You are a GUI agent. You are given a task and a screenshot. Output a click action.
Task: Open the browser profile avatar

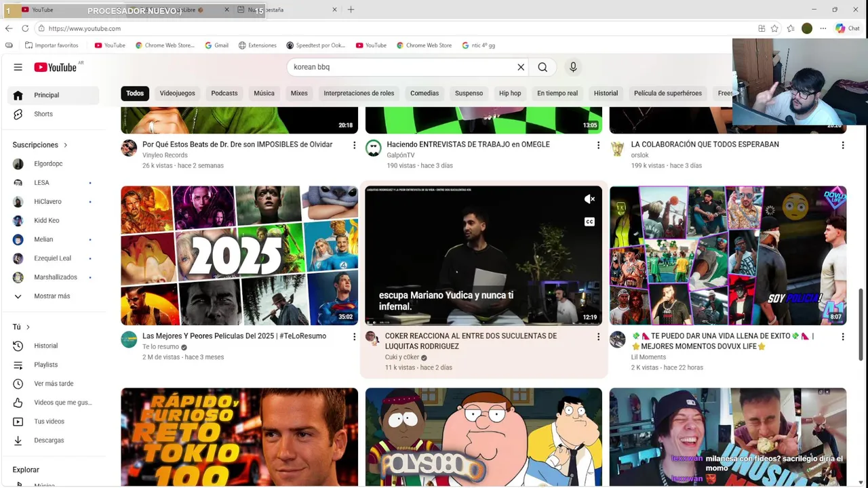tap(807, 28)
